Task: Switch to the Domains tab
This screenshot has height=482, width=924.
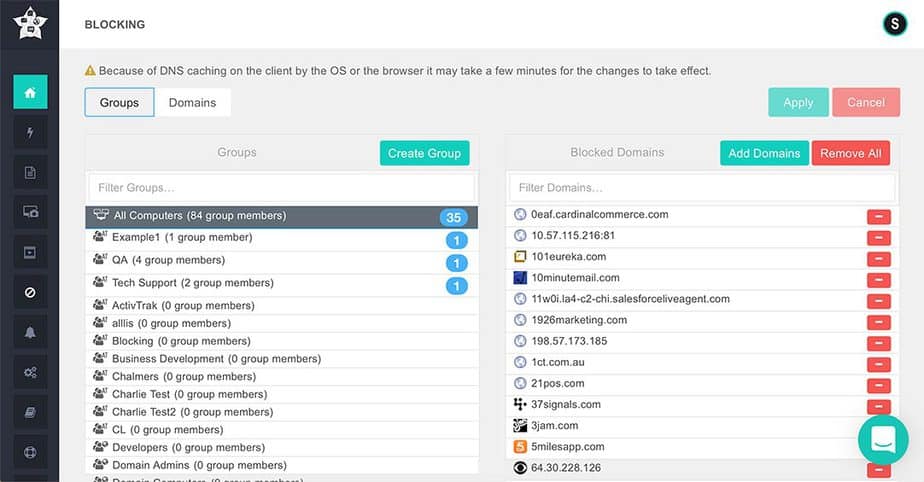Action: click(192, 103)
